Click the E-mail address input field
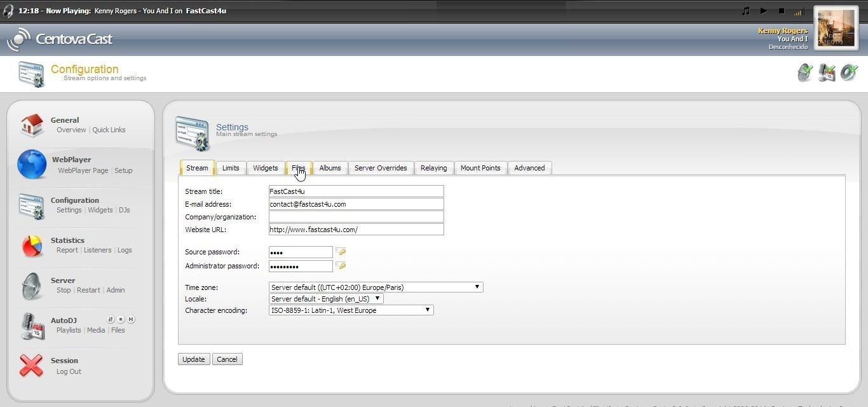The width and height of the screenshot is (868, 407). [356, 204]
